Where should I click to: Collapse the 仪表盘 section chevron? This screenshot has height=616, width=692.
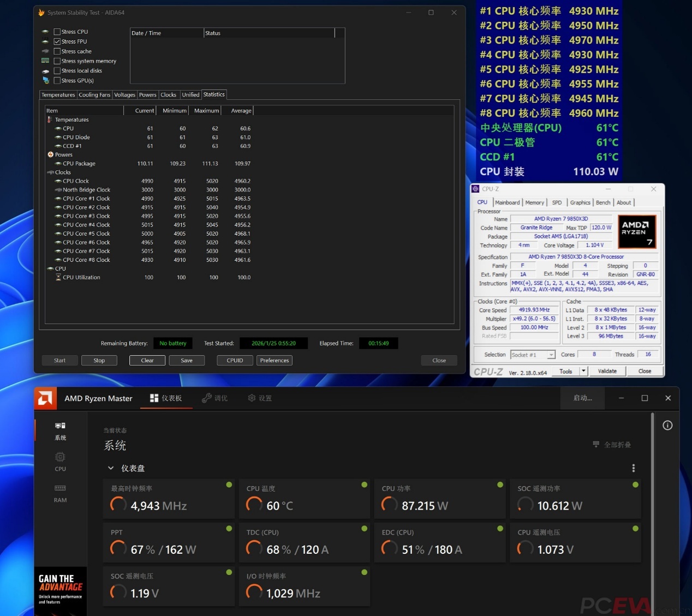(x=111, y=468)
